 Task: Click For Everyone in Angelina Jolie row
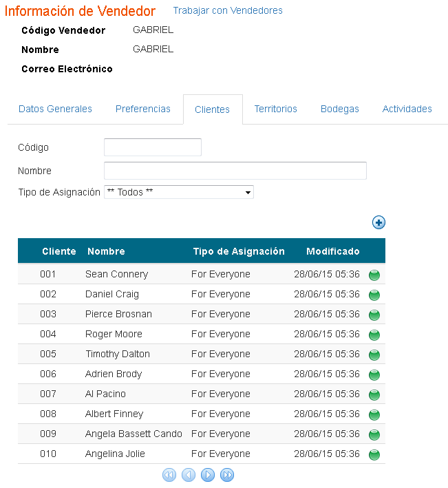pos(221,454)
